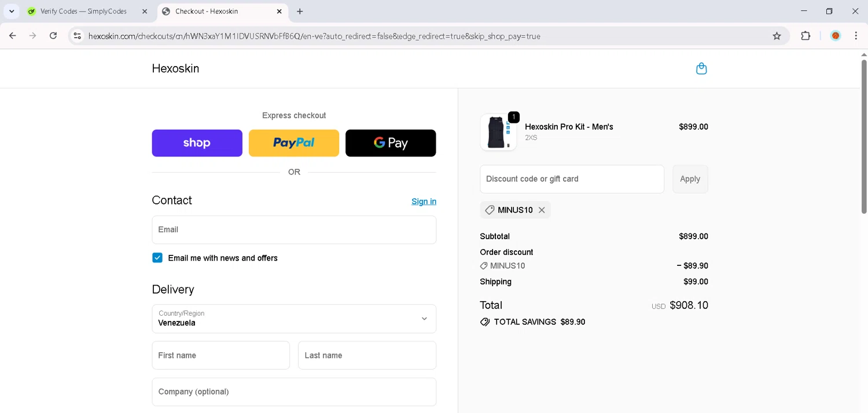Click the browser forward arrow
868x413 pixels.
pos(33,36)
